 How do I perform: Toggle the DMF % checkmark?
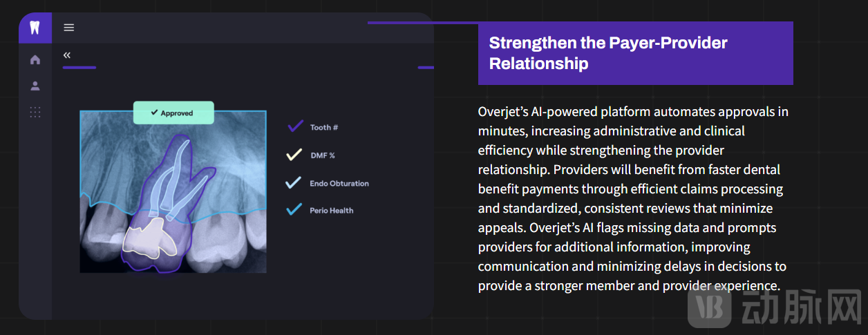click(x=294, y=155)
